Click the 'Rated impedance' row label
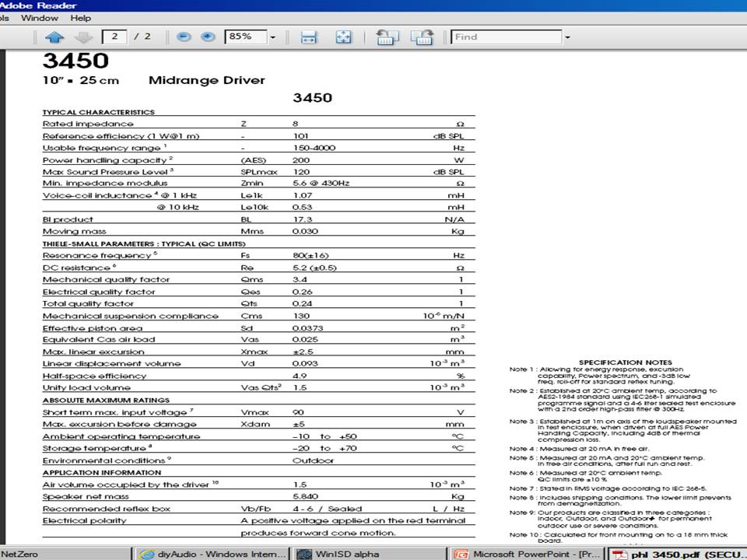Image resolution: width=747 pixels, height=560 pixels. tap(88, 124)
